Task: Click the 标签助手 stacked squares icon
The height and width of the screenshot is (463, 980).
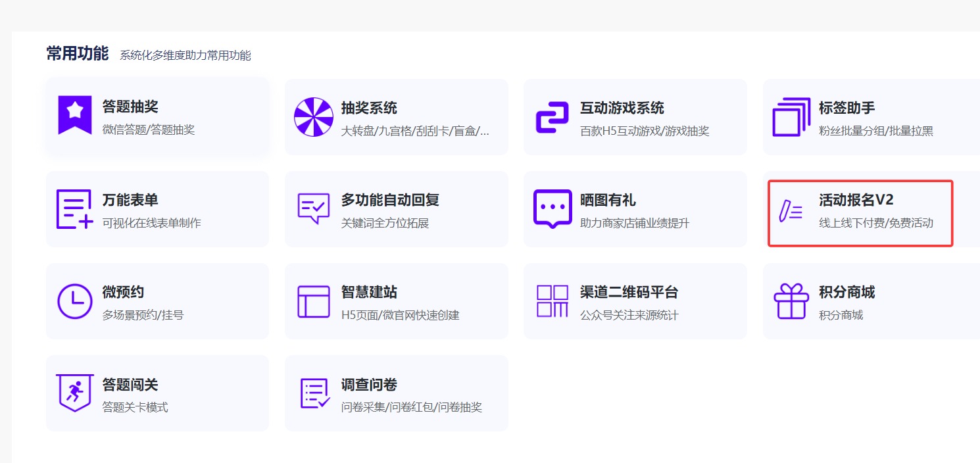Action: (x=791, y=117)
